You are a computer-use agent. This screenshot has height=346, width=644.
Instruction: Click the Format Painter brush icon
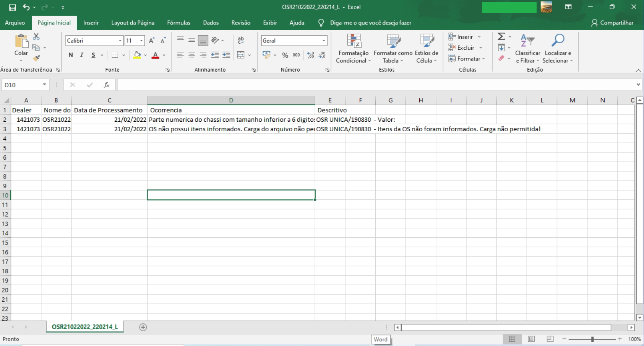[36, 58]
